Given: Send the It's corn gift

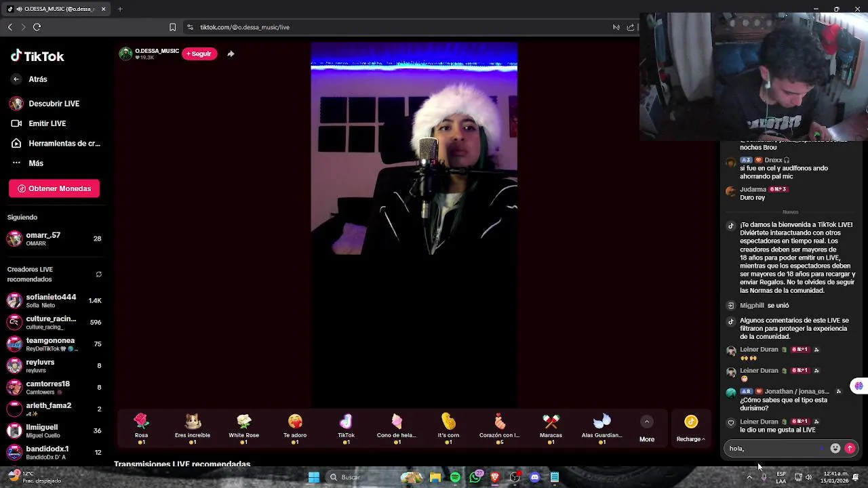Looking at the screenshot, I should coord(448,428).
